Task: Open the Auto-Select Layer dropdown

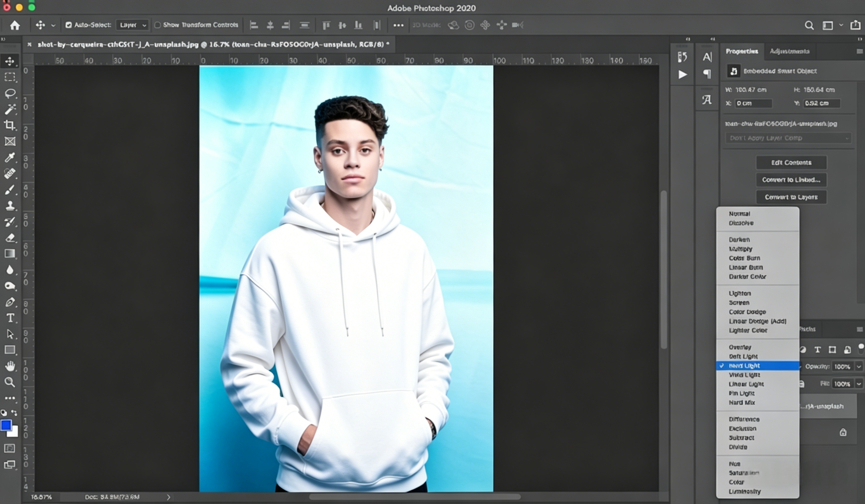Action: coord(133,25)
